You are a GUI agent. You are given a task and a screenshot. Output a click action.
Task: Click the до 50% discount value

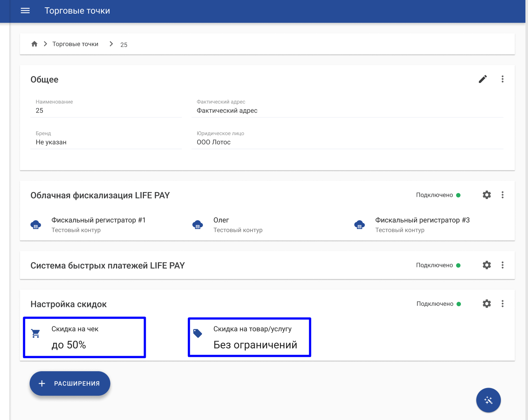[69, 345]
